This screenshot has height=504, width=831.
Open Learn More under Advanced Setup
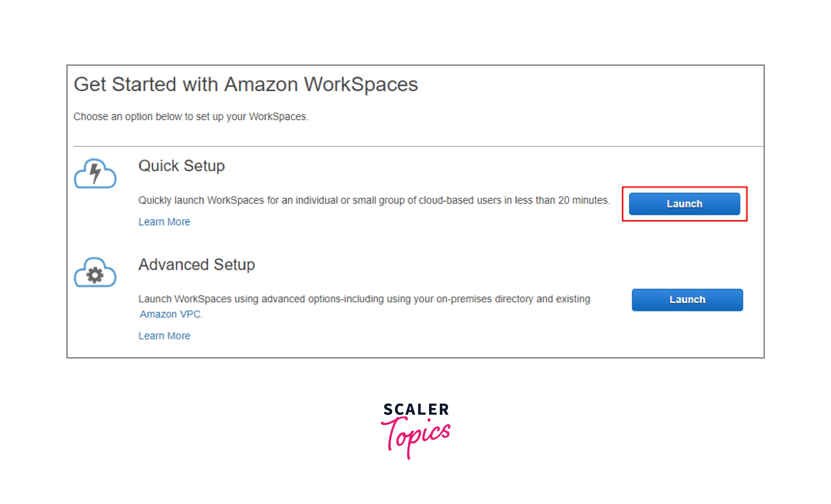pos(164,336)
